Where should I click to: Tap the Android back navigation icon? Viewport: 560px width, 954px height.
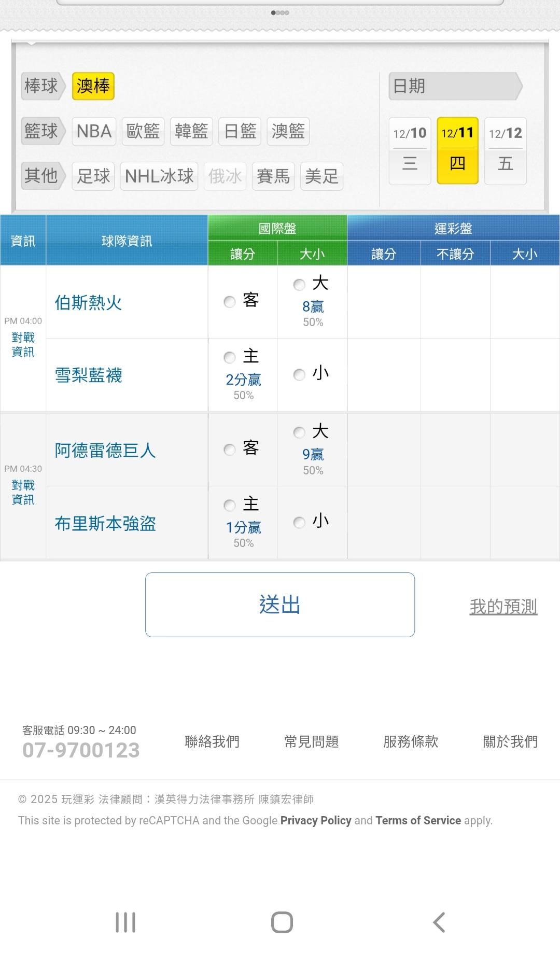click(439, 922)
